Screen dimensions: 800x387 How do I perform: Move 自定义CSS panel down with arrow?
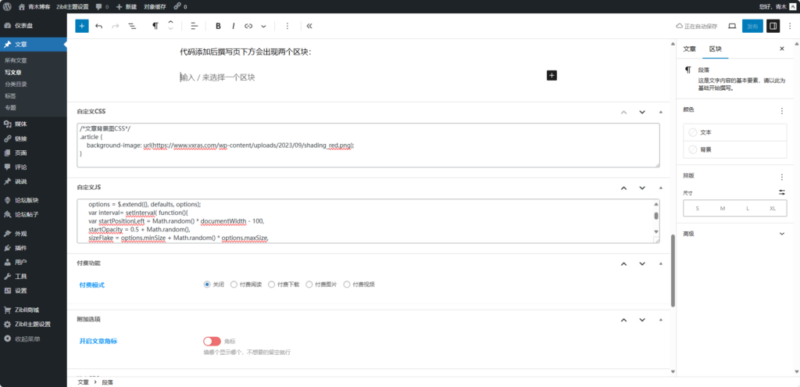642,112
